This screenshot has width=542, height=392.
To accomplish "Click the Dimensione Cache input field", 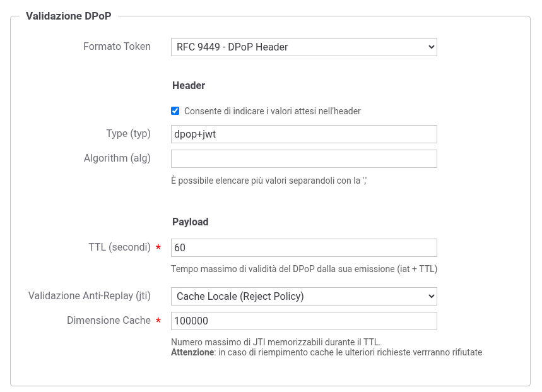I will coord(303,321).
